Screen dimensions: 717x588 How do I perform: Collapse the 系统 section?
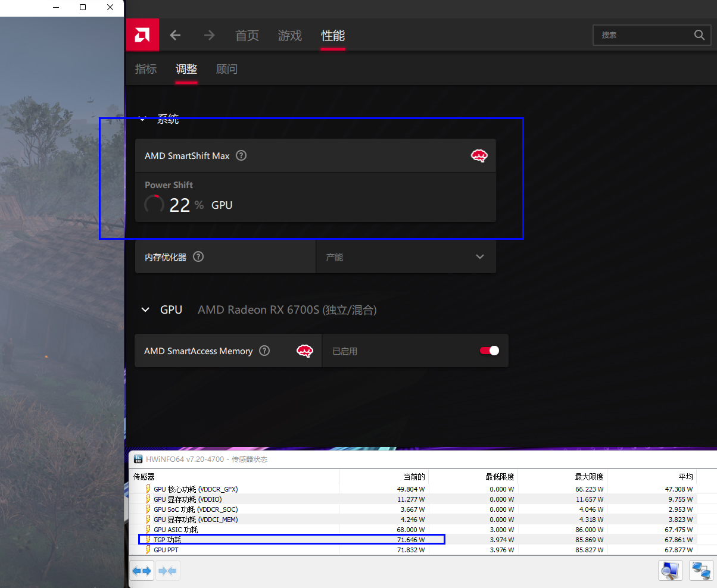[x=142, y=119]
